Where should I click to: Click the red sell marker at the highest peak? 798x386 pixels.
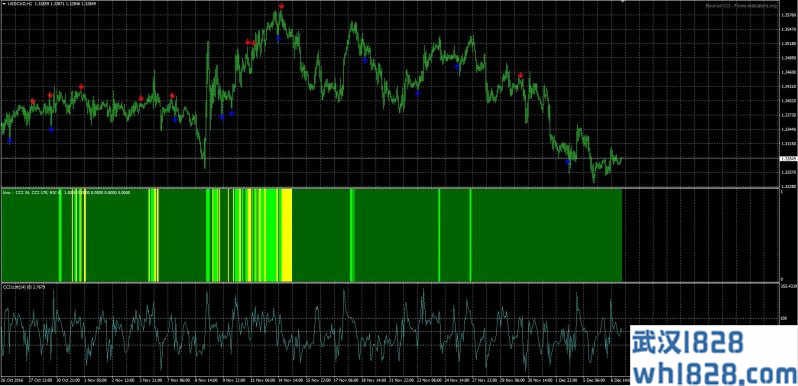tap(281, 6)
